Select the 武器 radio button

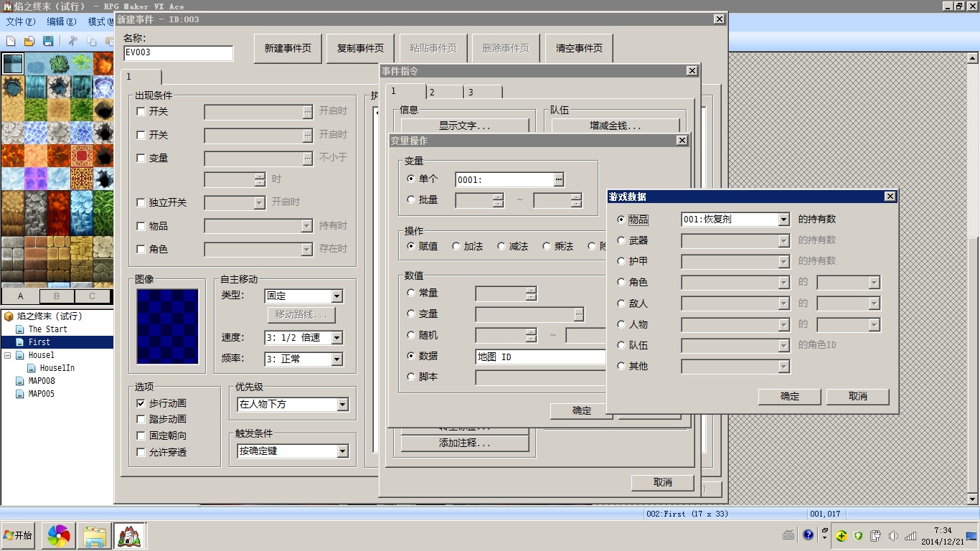[621, 240]
